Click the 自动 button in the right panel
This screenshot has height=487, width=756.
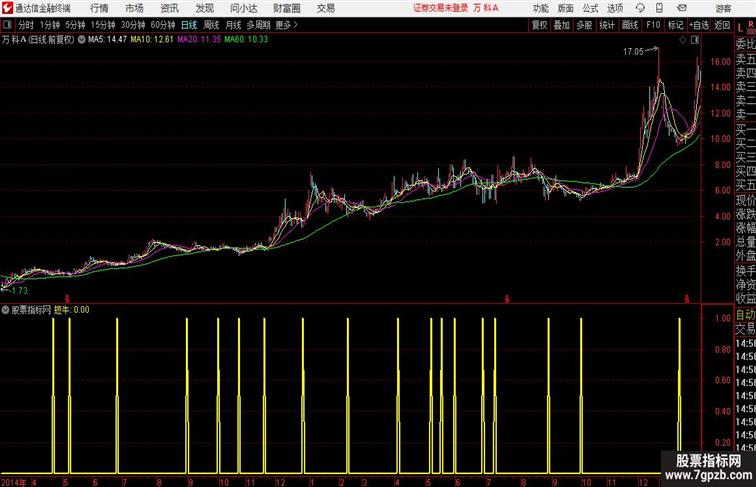[745, 315]
